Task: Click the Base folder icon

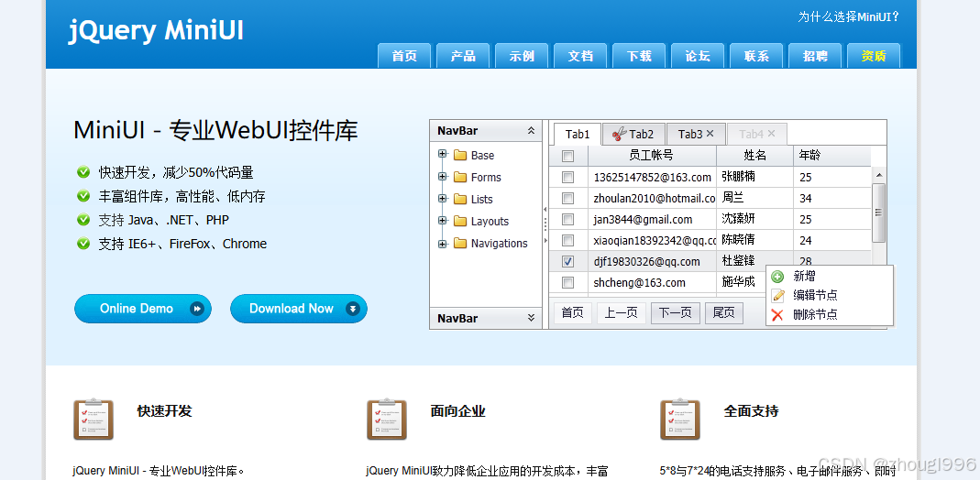Action: 460,156
